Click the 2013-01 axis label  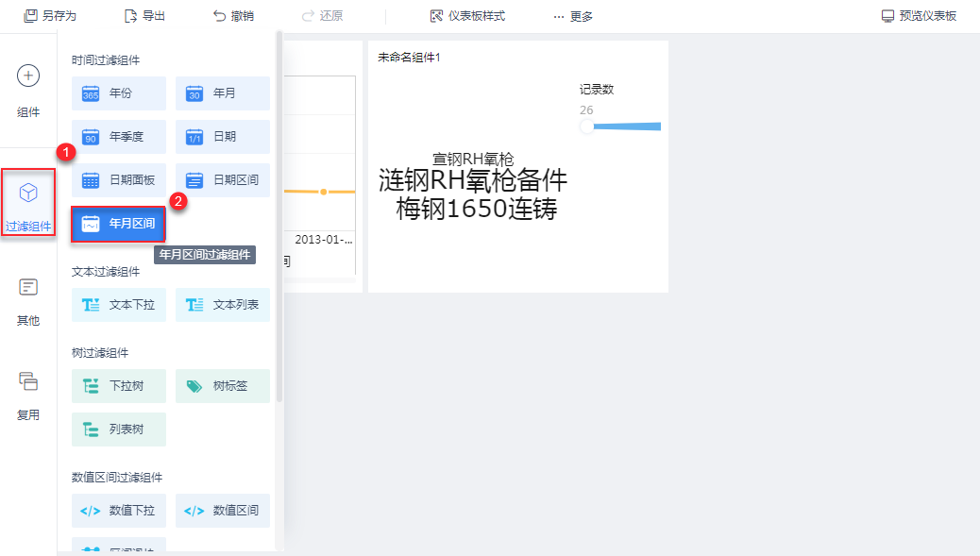[324, 239]
